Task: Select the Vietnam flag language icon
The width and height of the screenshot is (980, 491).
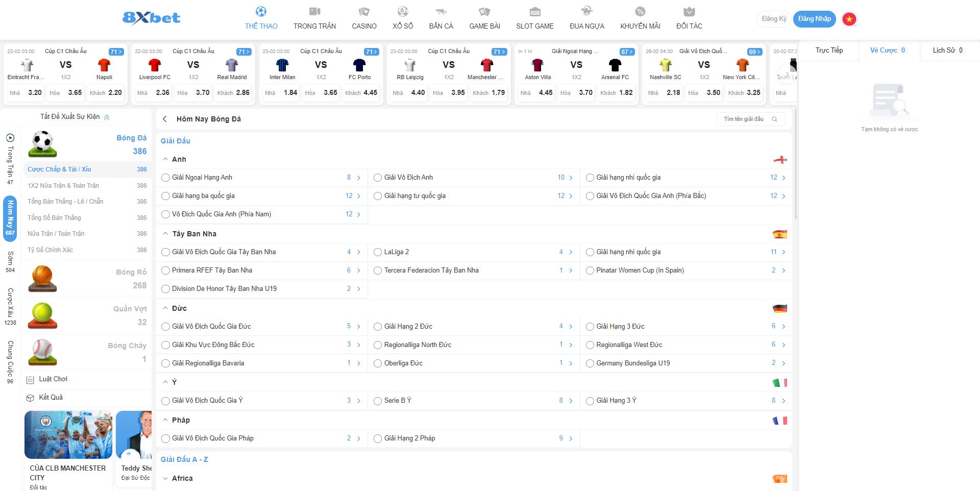Action: click(849, 19)
